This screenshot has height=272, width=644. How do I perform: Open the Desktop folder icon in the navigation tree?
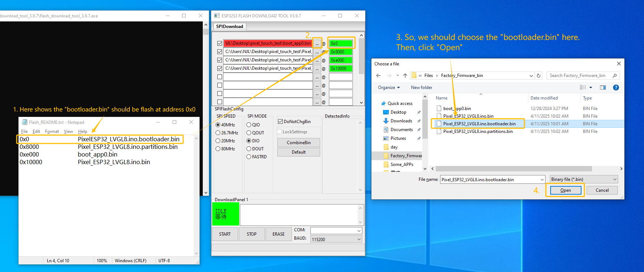[x=386, y=112]
